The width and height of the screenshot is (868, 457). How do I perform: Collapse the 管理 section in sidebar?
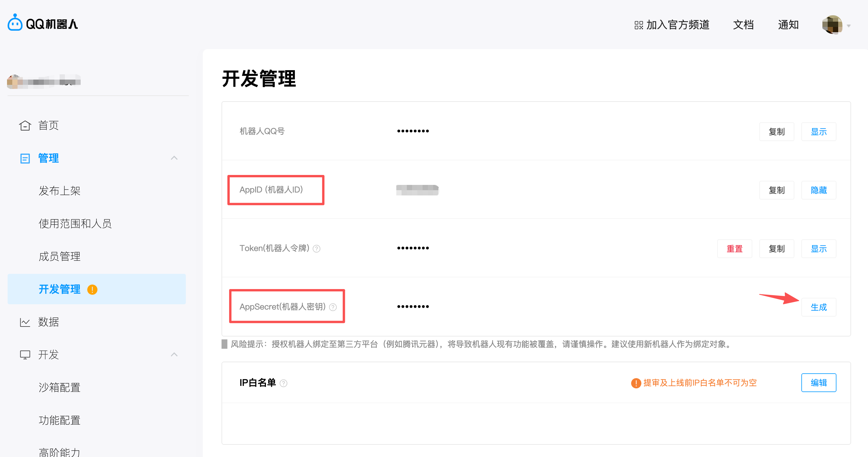(174, 158)
